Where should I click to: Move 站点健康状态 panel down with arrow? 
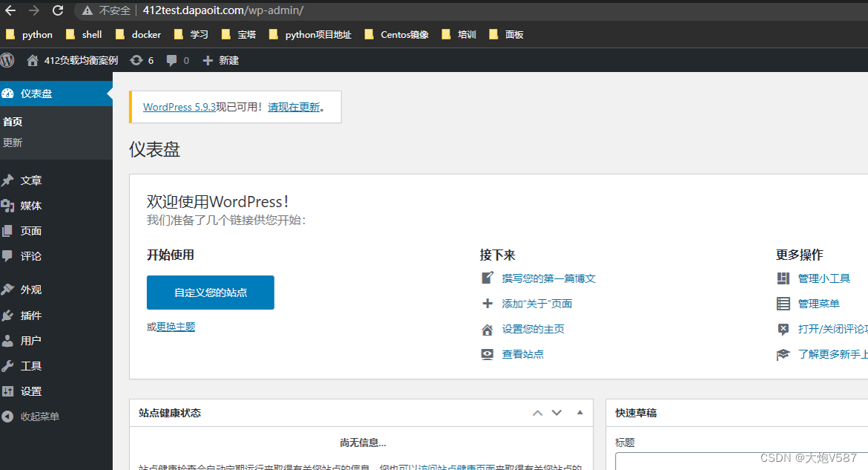pos(557,413)
